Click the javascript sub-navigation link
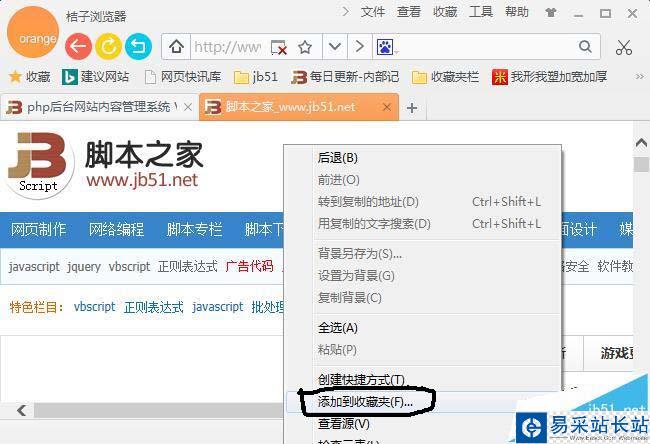650x444 pixels. pyautogui.click(x=34, y=266)
